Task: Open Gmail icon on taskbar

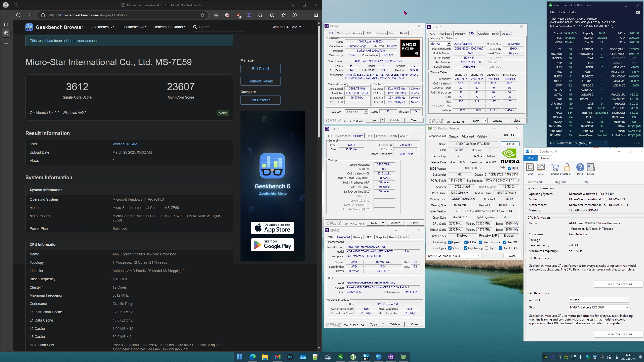Action: pos(277,357)
